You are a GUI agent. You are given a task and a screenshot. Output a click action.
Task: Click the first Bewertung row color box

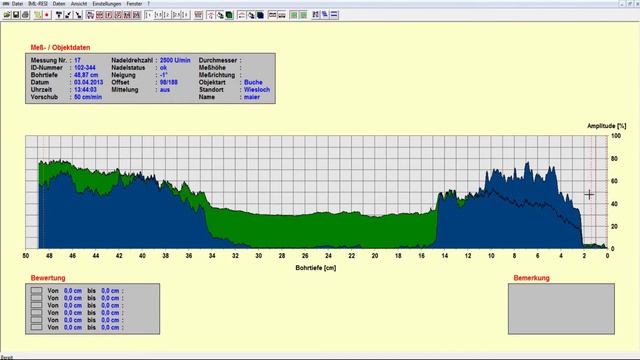(36, 291)
